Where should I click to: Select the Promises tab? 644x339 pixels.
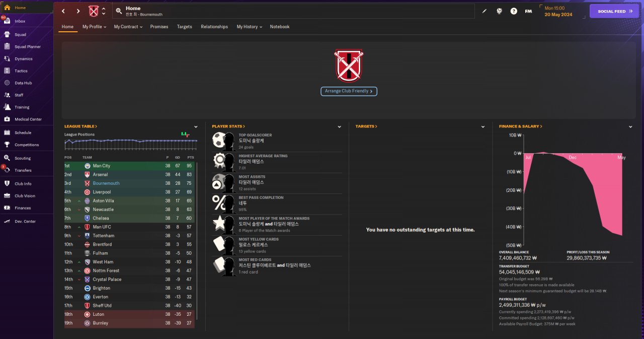(159, 27)
